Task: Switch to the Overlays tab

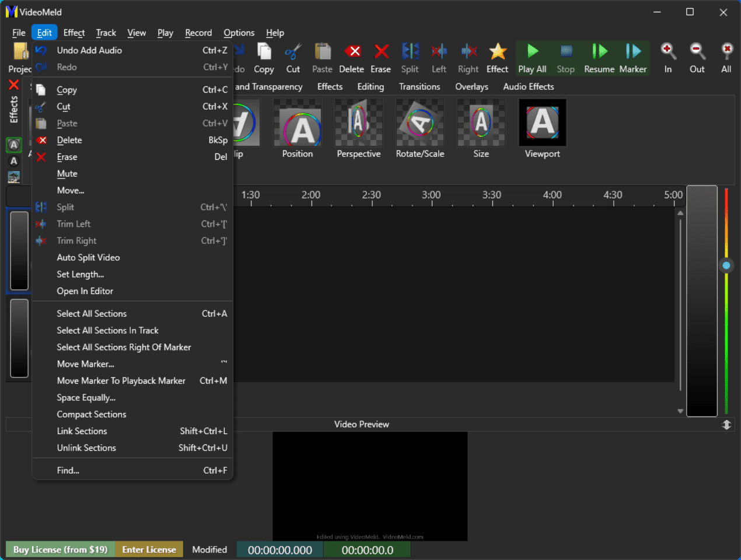Action: (471, 86)
